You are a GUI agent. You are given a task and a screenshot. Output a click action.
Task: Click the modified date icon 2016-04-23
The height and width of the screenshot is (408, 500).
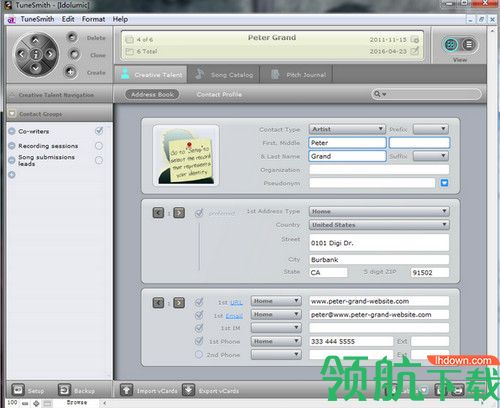(x=414, y=51)
